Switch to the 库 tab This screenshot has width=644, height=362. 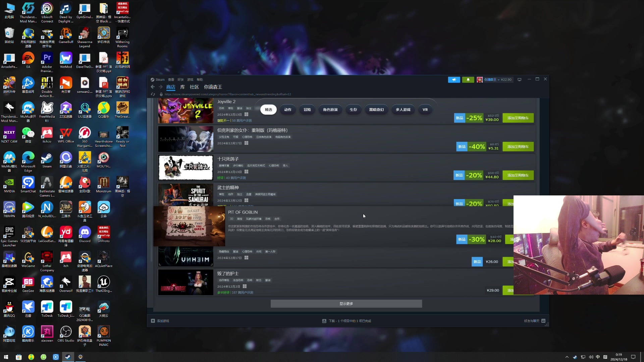[x=182, y=87]
